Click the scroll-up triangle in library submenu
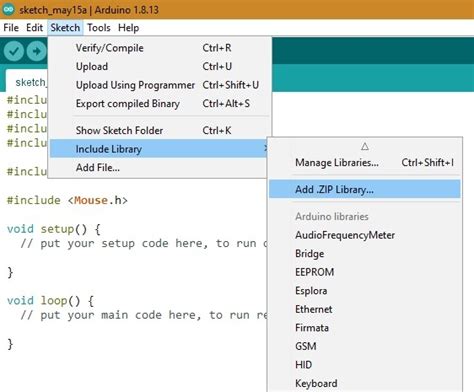474x392 pixels. coord(365,146)
